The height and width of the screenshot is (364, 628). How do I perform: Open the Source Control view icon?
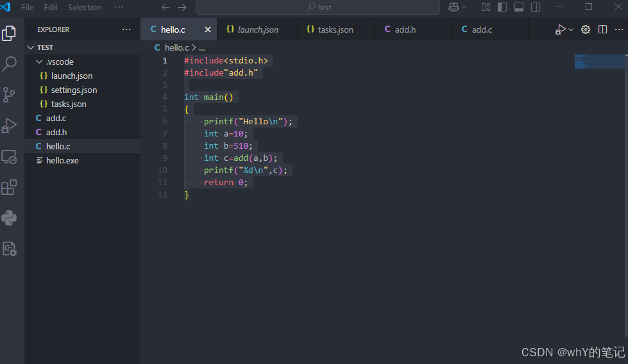point(9,95)
